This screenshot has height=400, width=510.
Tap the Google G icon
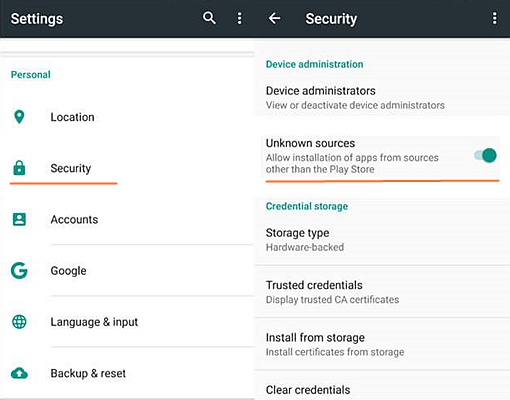19,270
